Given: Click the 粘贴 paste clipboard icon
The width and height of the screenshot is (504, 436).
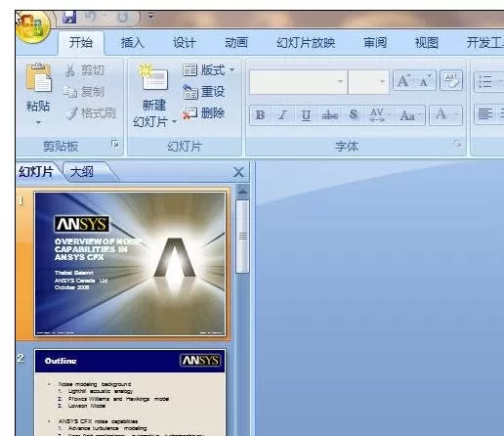Looking at the screenshot, I should (38, 77).
